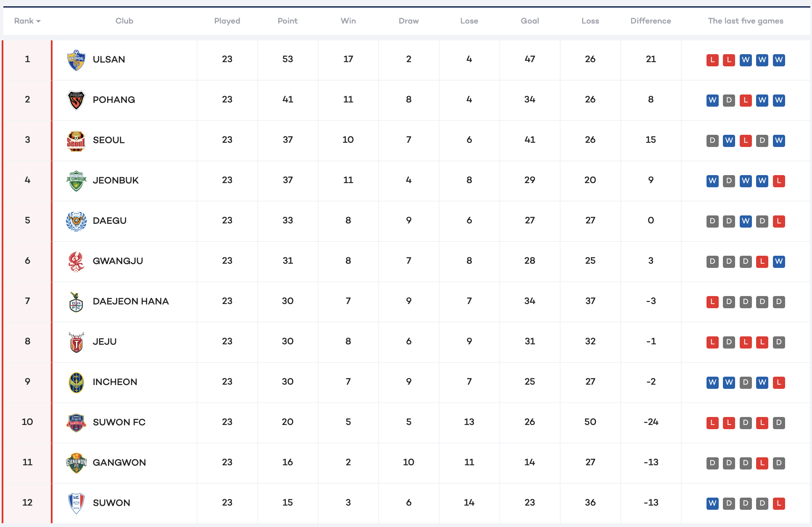
Task: Click the Ulsan Hyundai club crest
Action: coord(76,60)
